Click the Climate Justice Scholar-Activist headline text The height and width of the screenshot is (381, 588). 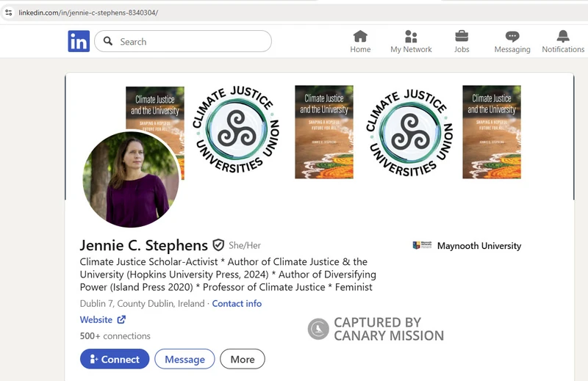coord(228,275)
